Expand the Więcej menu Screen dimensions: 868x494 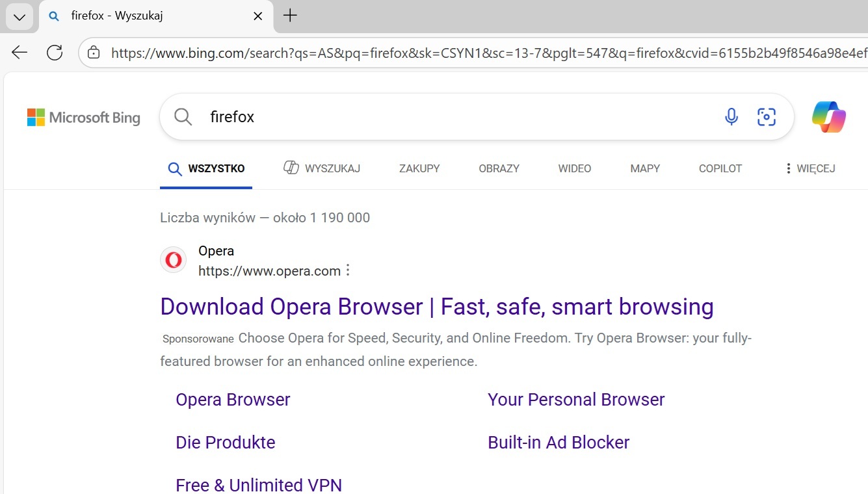(809, 168)
